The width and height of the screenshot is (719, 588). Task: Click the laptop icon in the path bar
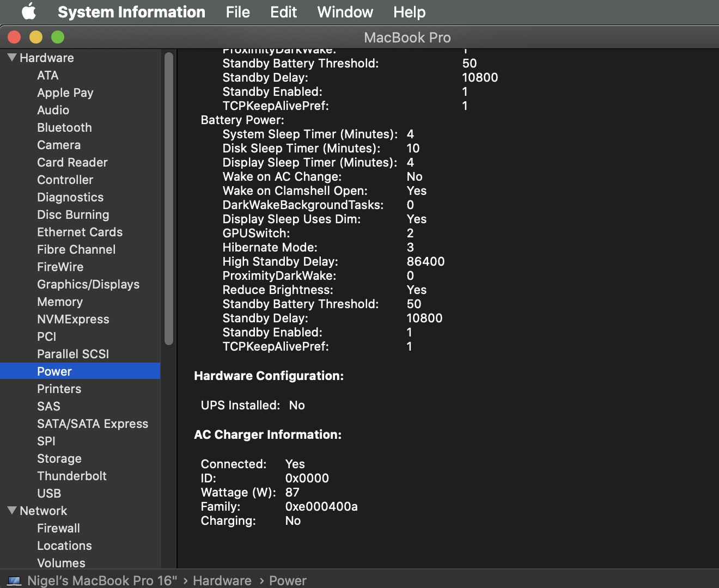(x=14, y=581)
